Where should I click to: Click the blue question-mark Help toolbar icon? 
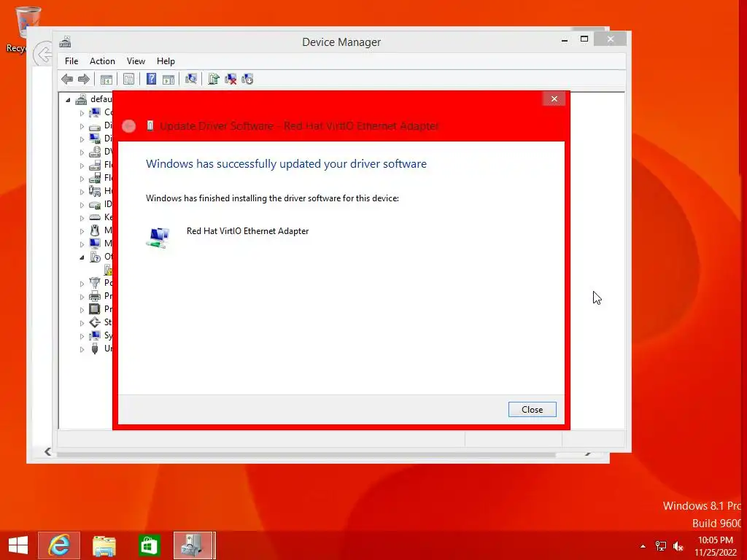(x=151, y=79)
